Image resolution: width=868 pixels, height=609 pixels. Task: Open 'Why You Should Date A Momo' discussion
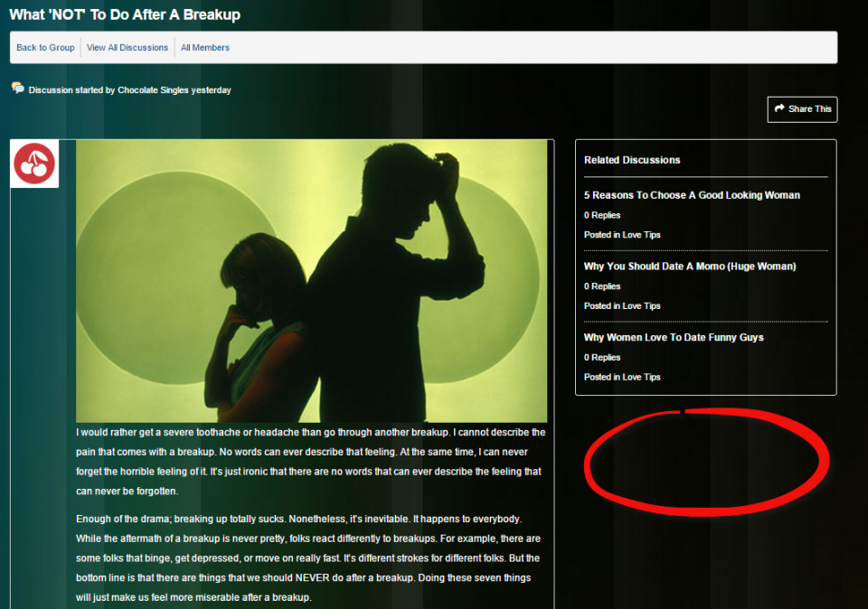pos(690,267)
